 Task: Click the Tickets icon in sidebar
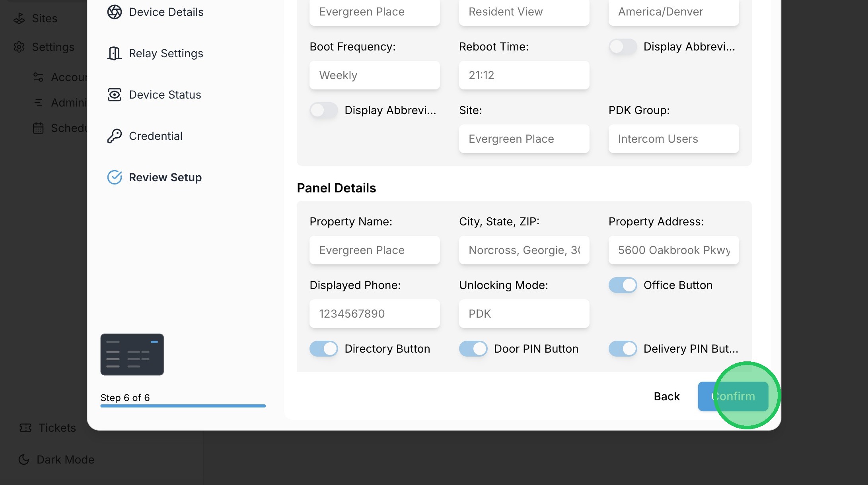(25, 428)
